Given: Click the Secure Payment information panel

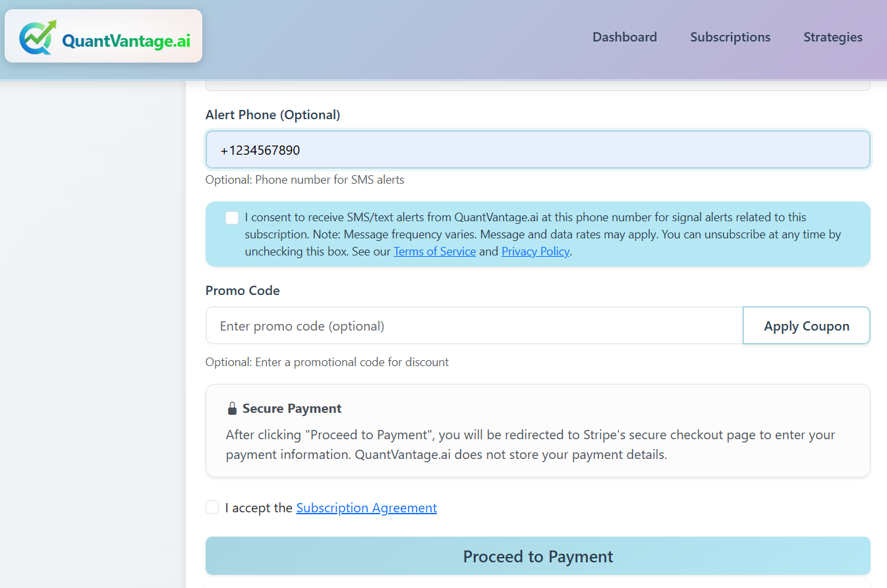Looking at the screenshot, I should click(x=538, y=431).
